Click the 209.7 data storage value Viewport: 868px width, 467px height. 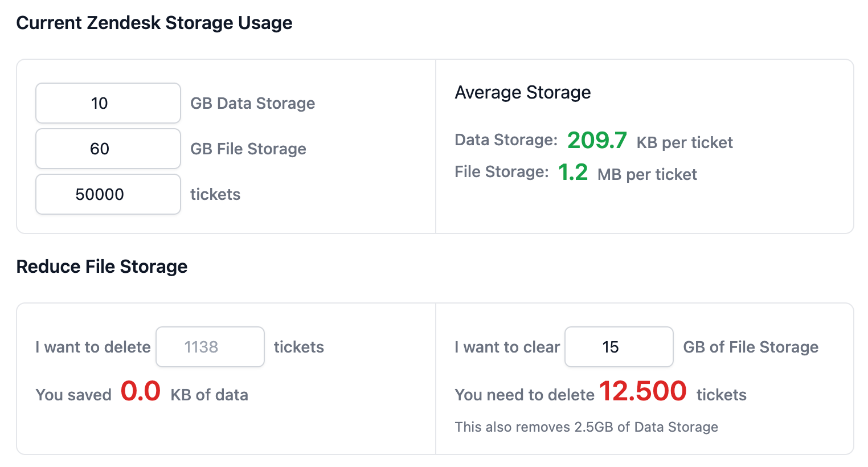[597, 140]
